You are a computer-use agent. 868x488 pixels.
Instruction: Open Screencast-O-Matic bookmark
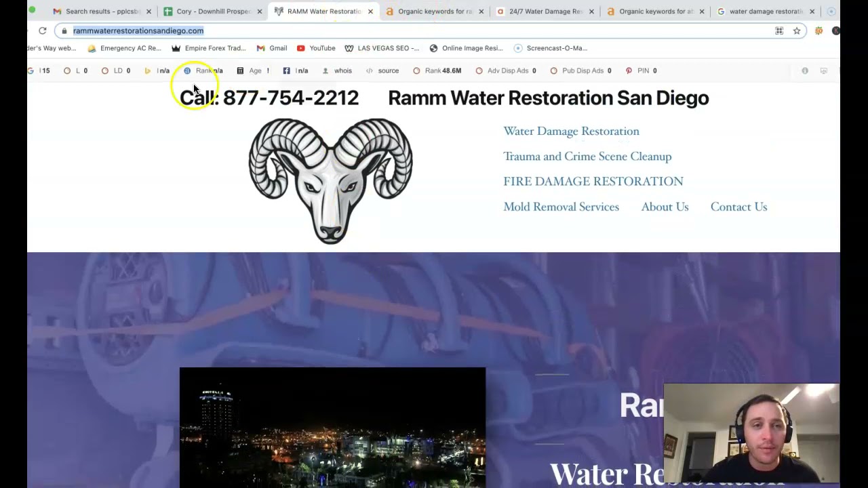pyautogui.click(x=550, y=48)
